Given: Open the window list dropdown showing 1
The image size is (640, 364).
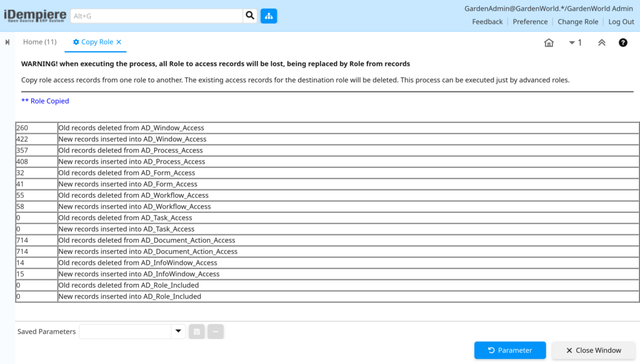Looking at the screenshot, I should click(x=575, y=42).
